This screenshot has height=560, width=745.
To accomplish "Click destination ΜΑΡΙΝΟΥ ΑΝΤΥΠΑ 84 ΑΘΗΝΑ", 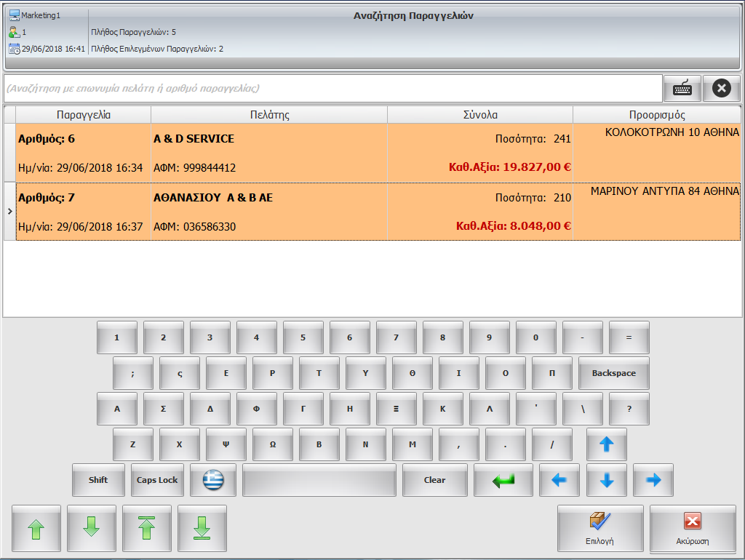I will [665, 191].
